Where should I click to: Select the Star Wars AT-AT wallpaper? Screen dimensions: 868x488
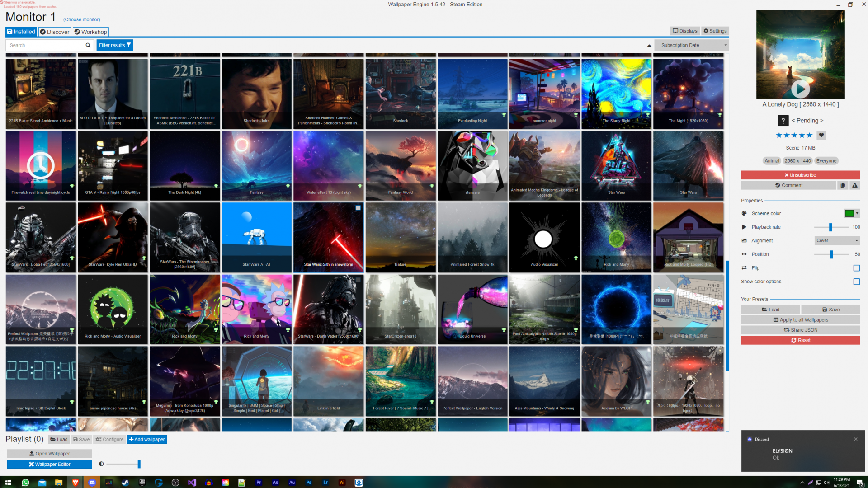coord(256,238)
